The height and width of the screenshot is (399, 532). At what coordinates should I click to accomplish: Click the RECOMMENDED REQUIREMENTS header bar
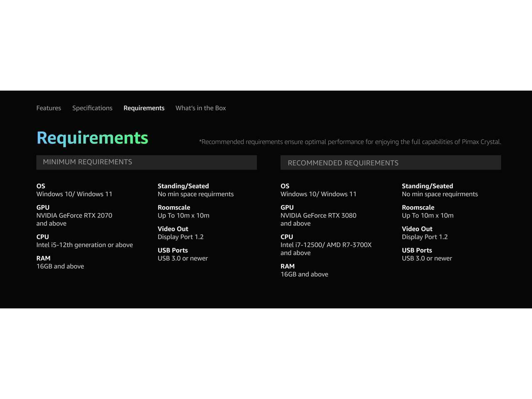tap(391, 163)
